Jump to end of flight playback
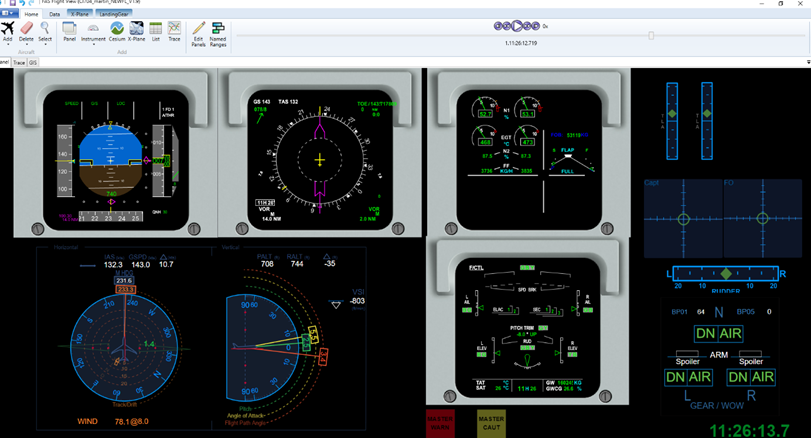This screenshot has height=438, width=811. tap(536, 25)
